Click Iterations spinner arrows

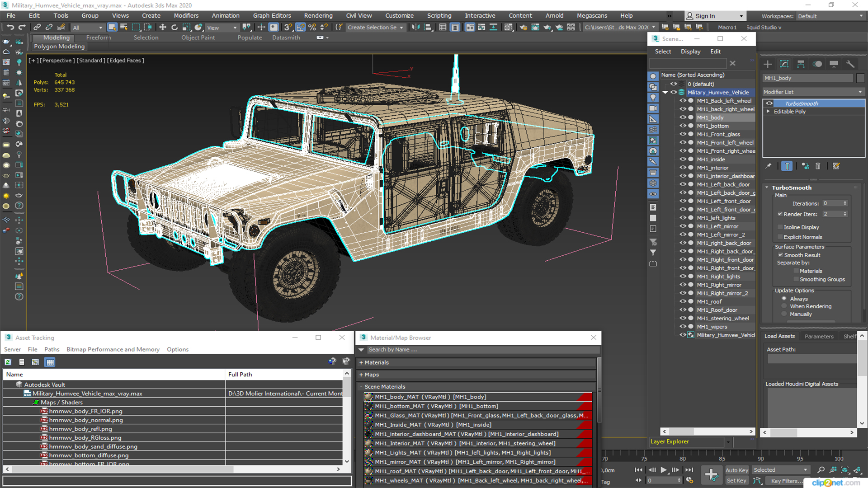pyautogui.click(x=845, y=203)
